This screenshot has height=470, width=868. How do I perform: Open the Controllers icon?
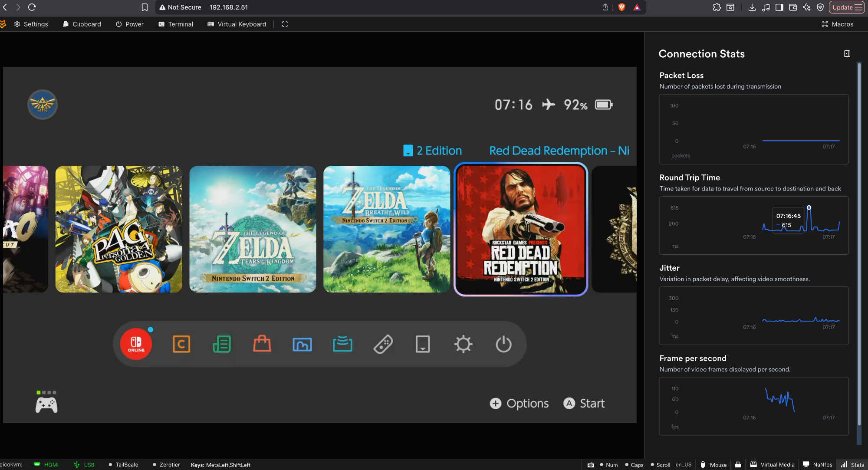pos(383,344)
